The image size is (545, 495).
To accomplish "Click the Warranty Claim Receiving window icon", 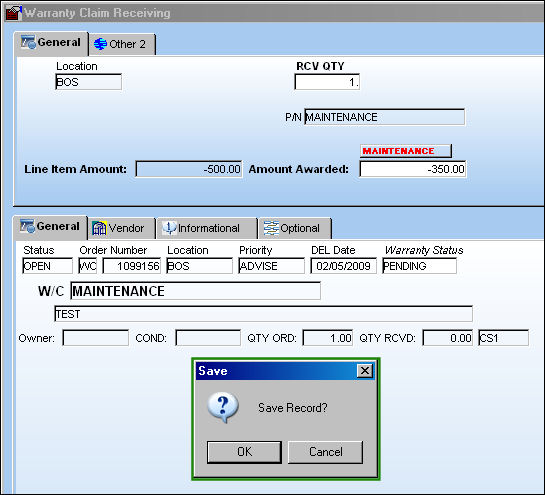I will (14, 12).
